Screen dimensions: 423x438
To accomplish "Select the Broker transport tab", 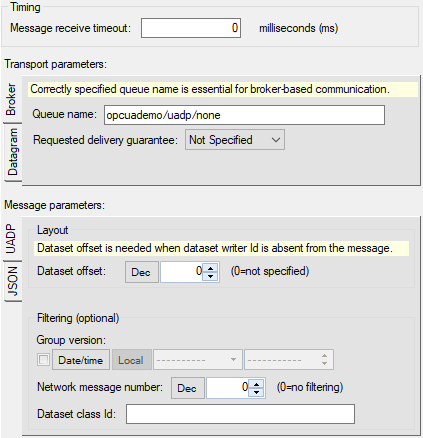I will [11, 99].
